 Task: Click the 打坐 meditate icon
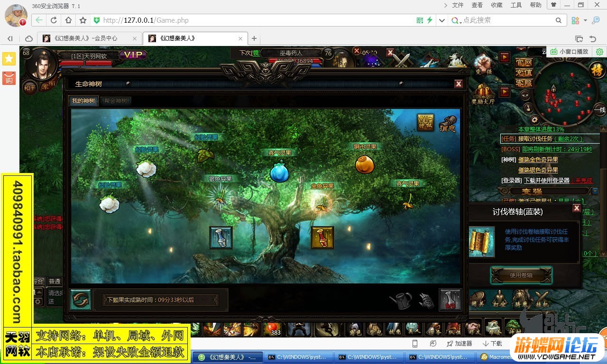click(x=500, y=299)
